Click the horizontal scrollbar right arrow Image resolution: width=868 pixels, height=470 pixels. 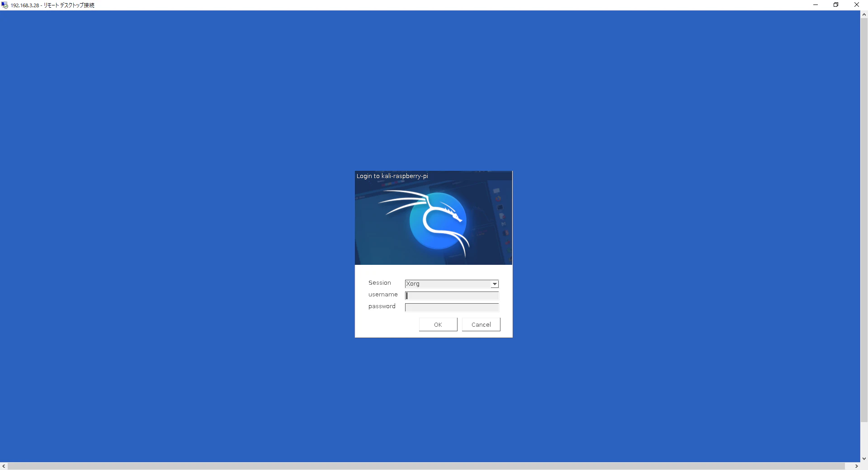coord(856,466)
